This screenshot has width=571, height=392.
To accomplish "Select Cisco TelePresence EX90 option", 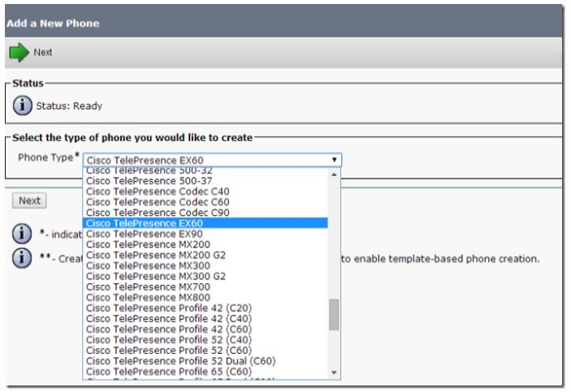I will click(205, 234).
